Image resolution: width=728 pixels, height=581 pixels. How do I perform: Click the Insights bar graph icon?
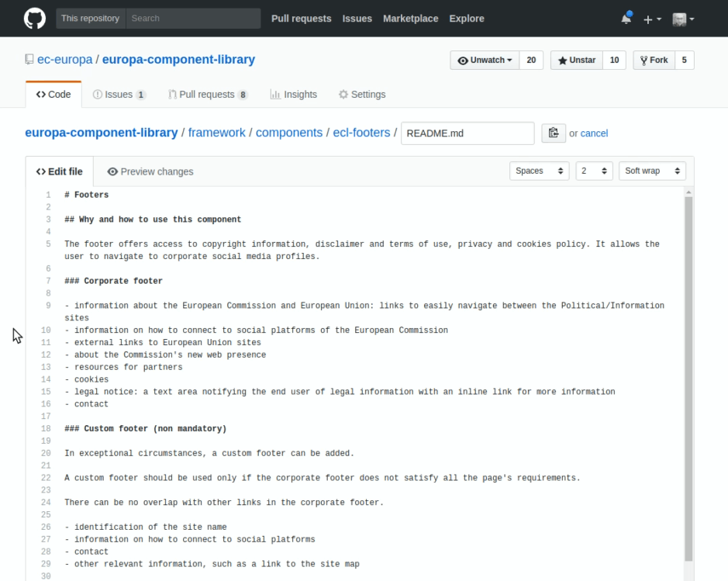point(275,95)
